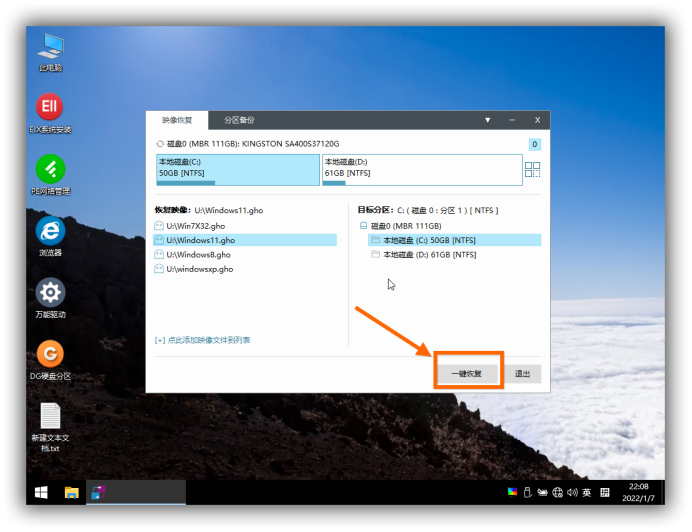Launch the 浏览器 browser icon
The height and width of the screenshot is (532, 692).
50,231
